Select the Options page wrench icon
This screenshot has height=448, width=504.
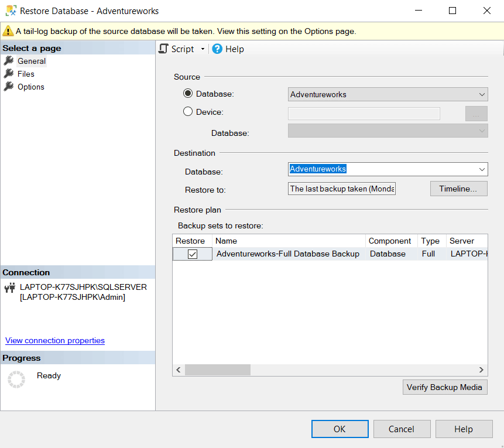(9, 87)
